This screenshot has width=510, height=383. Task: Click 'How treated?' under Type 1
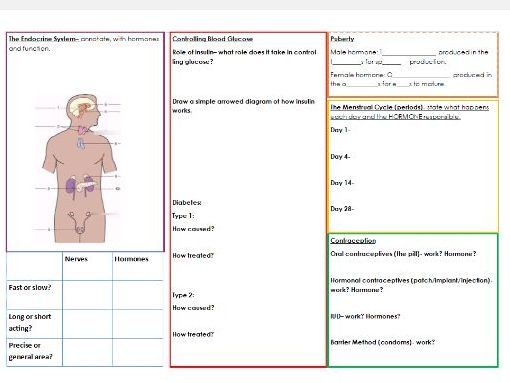193,256
